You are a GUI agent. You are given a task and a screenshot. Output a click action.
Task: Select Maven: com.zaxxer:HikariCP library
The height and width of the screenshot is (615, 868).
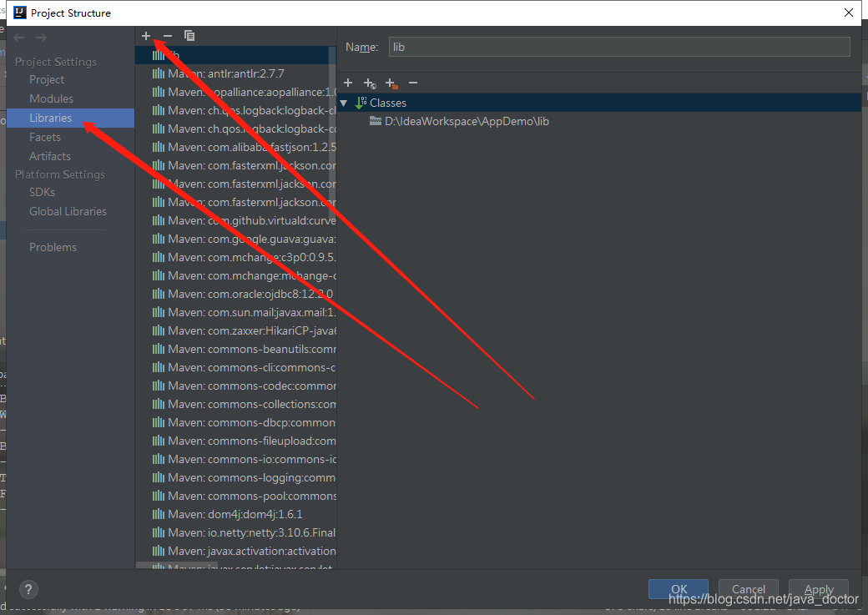coord(236,330)
